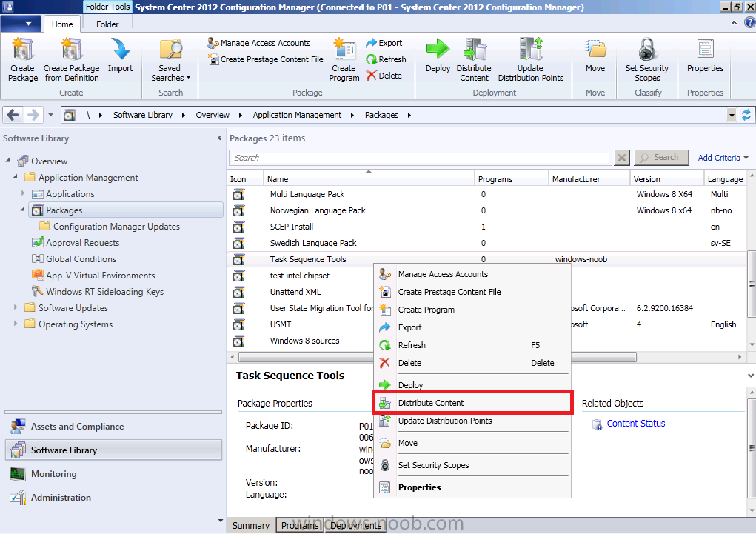Click Create Prestage Content File in ribbon
756x534 pixels.
tap(265, 59)
